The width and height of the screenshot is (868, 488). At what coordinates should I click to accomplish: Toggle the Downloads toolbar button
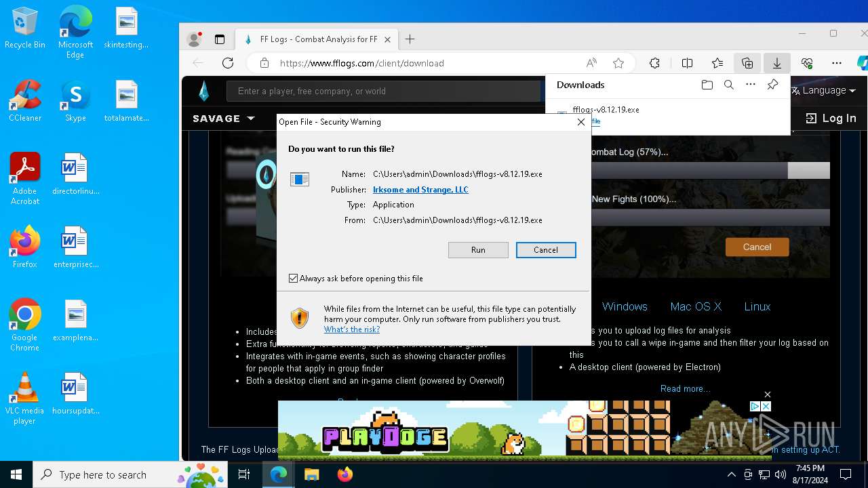[777, 63]
